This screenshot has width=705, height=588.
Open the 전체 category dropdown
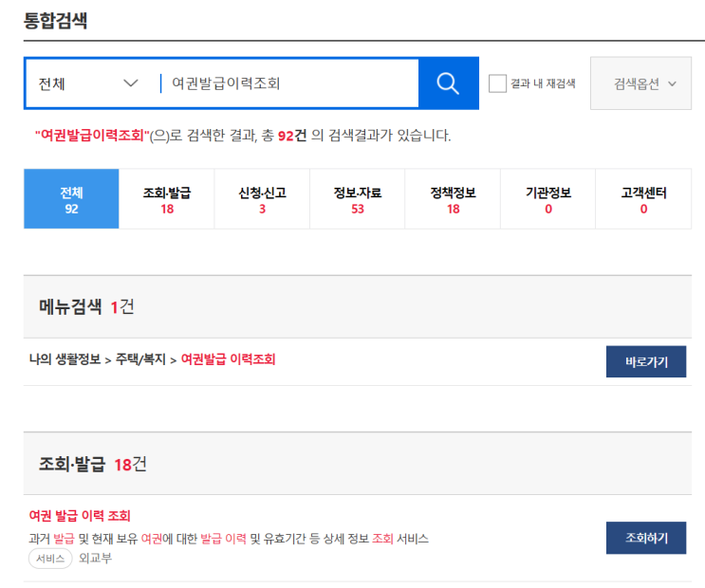[x=88, y=83]
